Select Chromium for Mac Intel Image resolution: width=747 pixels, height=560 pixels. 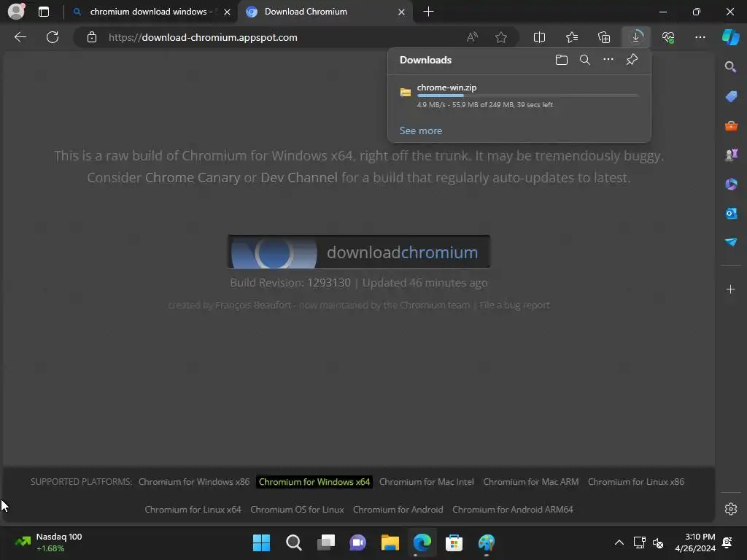click(x=426, y=482)
